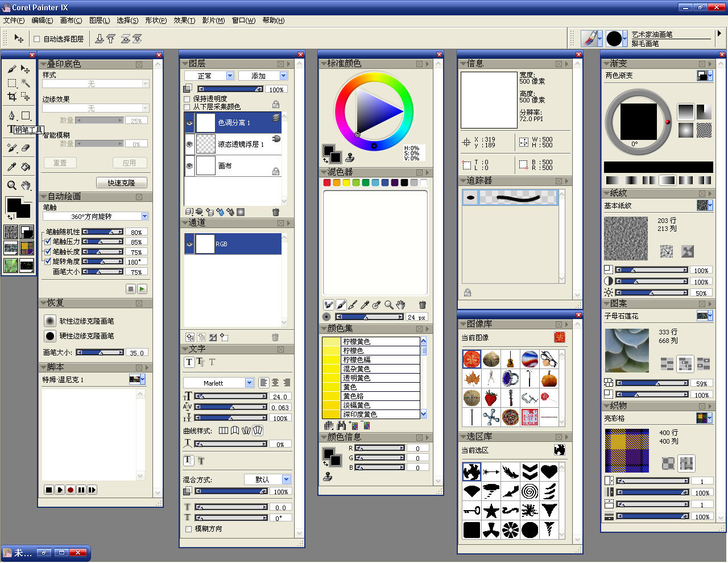Open the 默认 blend mode dropdown
The width and height of the screenshot is (728, 563).
(x=286, y=479)
